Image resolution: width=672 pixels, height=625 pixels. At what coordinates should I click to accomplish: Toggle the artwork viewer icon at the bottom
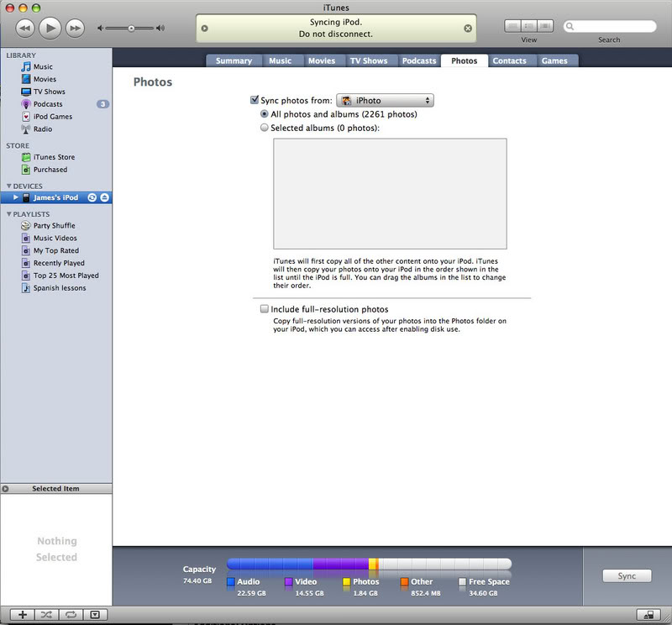point(95,615)
